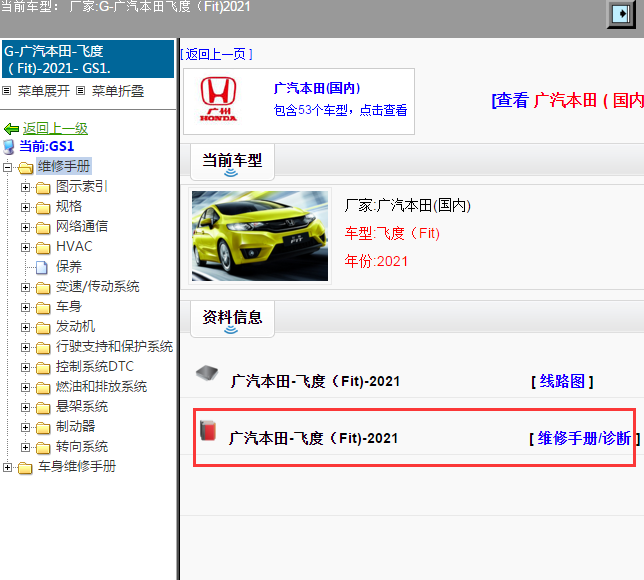644x580 pixels.
Task: Click the 保养 document icon
Action: [x=41, y=267]
